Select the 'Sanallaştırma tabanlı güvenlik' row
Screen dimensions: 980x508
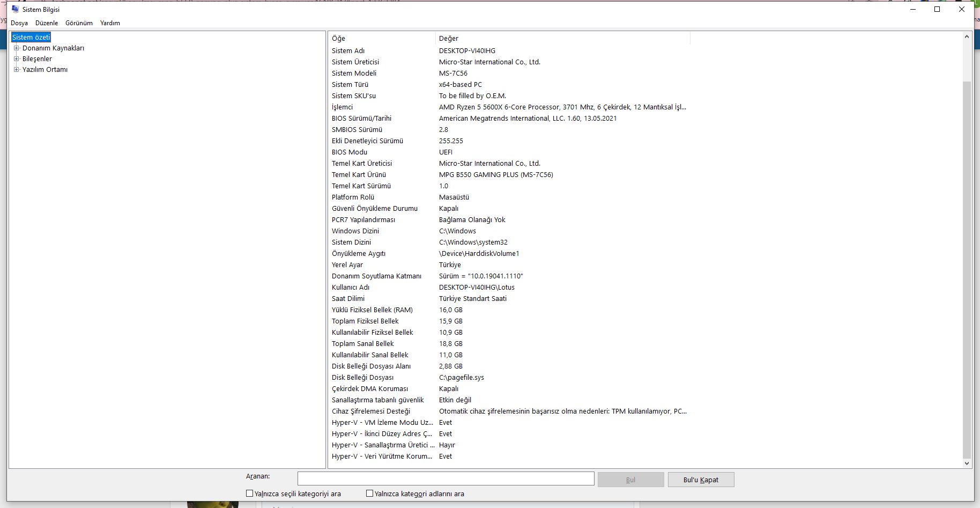pos(509,400)
